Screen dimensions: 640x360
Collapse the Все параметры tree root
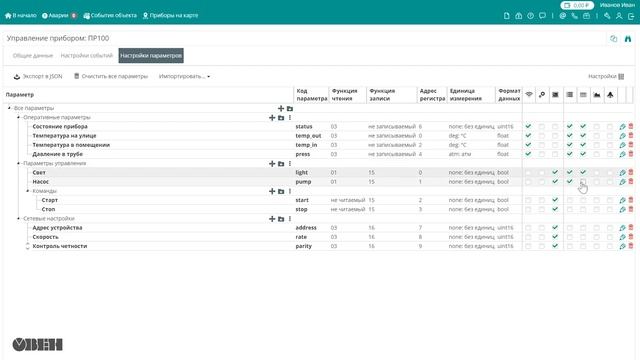pyautogui.click(x=9, y=108)
